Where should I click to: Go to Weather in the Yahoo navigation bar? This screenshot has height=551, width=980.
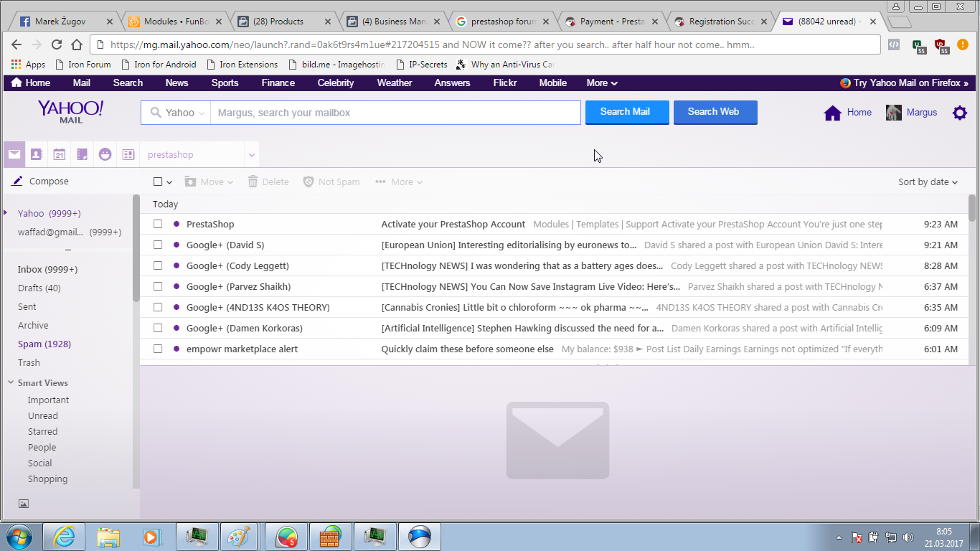[395, 83]
